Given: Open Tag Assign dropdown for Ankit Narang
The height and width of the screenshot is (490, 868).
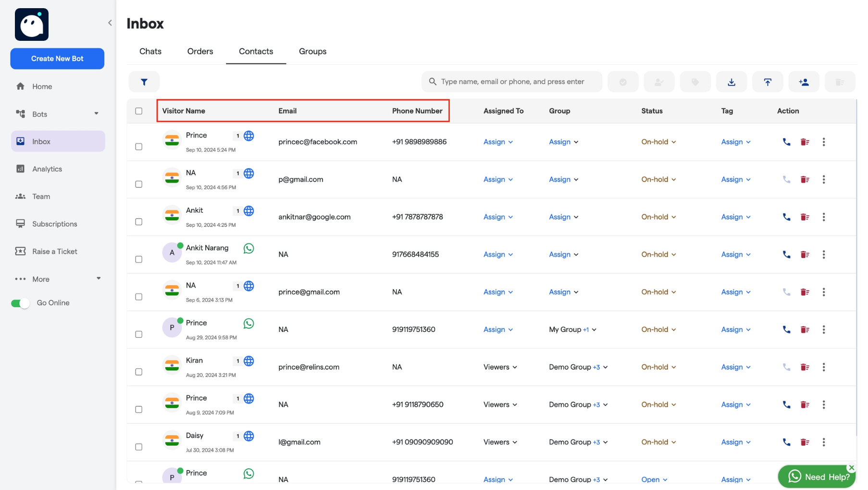Looking at the screenshot, I should (x=736, y=254).
